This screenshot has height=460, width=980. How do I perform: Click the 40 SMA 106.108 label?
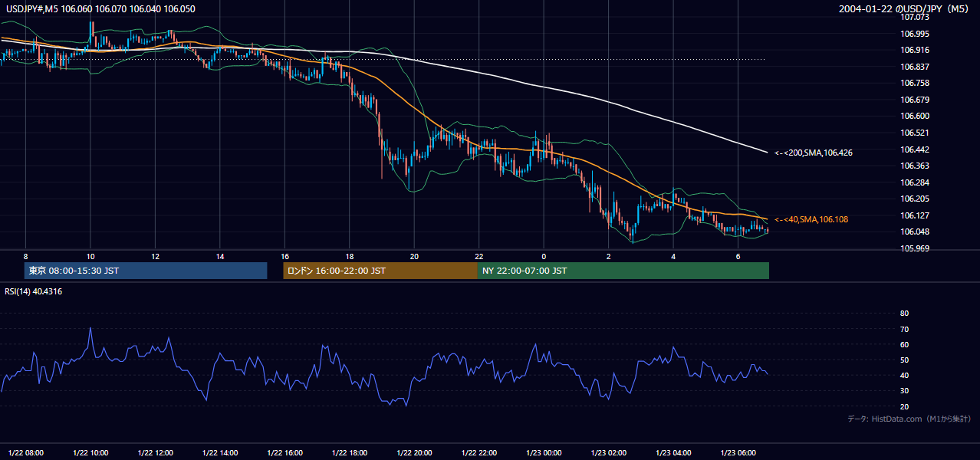pos(811,220)
